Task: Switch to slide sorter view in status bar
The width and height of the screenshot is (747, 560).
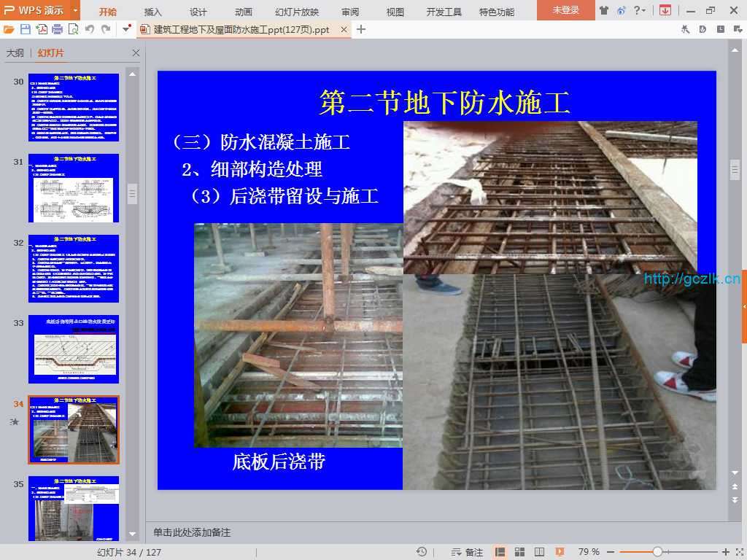Action: (x=520, y=552)
